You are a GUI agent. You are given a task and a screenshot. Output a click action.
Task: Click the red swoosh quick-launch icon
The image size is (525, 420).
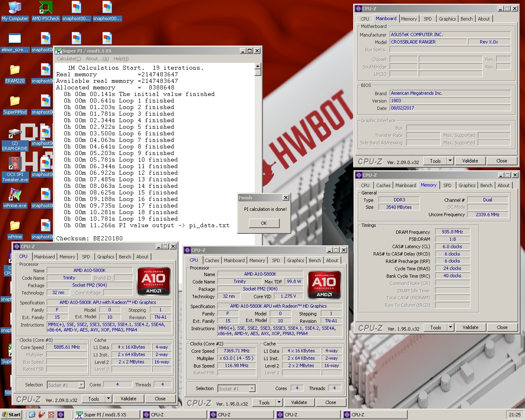[x=41, y=415]
